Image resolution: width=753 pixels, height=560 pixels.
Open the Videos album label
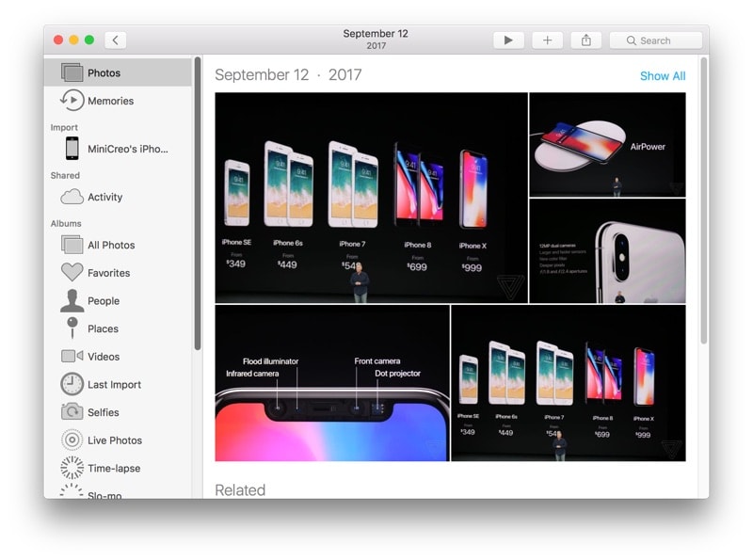[104, 357]
